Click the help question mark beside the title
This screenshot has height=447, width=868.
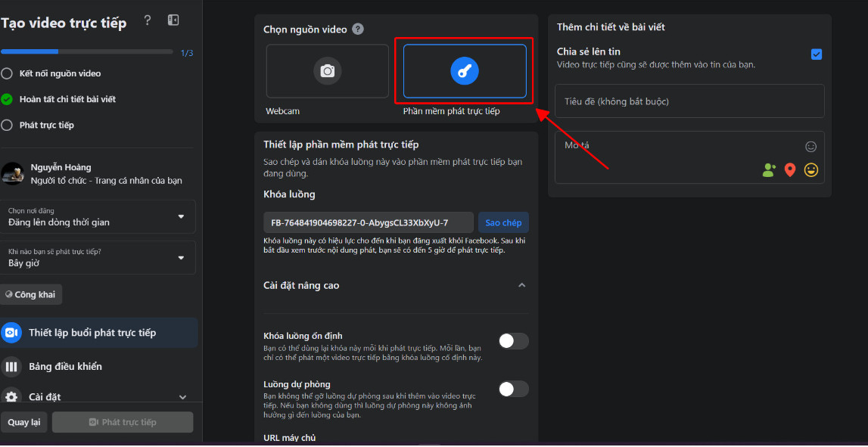click(x=148, y=20)
